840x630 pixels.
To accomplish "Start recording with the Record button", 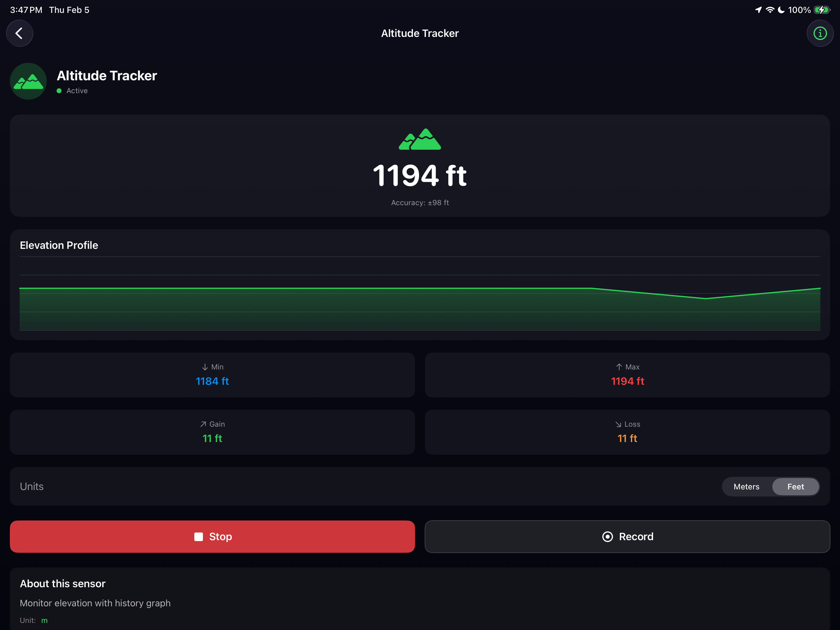I will (627, 536).
